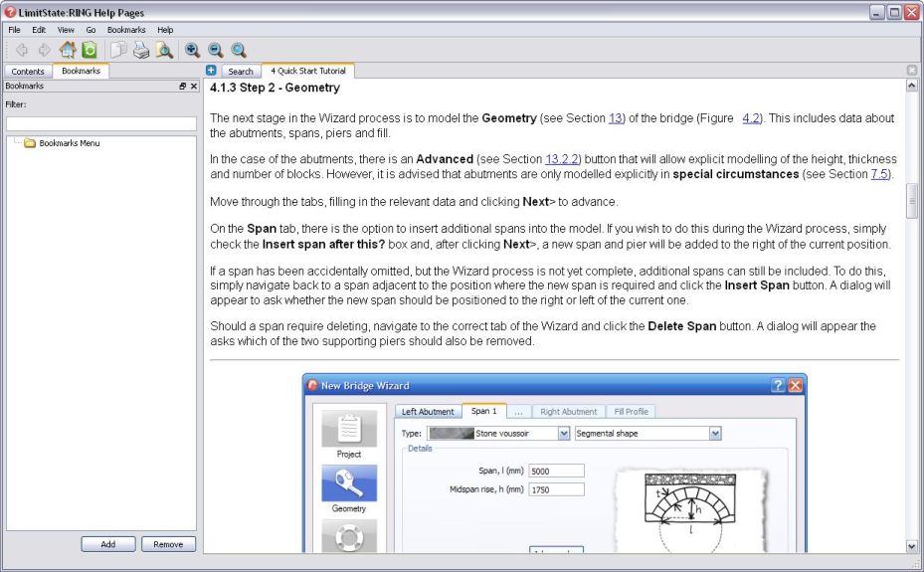
Task: Close the Bookmarks dock panel
Action: tap(194, 86)
